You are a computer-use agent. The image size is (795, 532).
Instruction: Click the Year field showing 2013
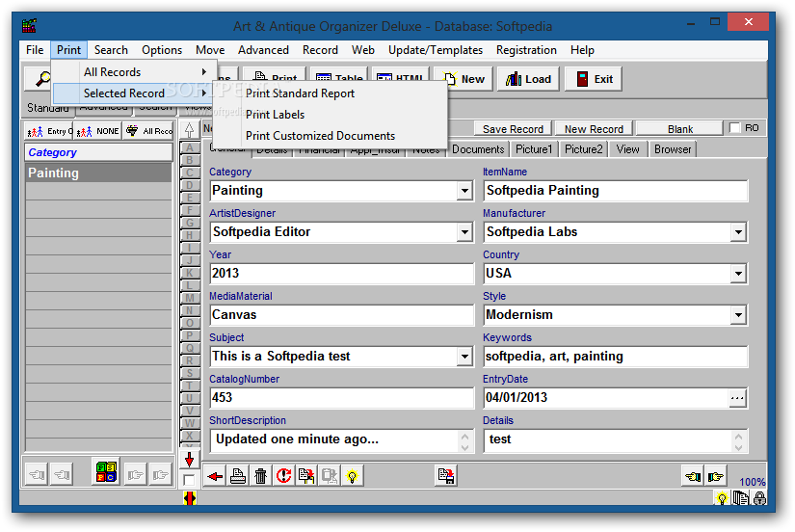coord(342,274)
